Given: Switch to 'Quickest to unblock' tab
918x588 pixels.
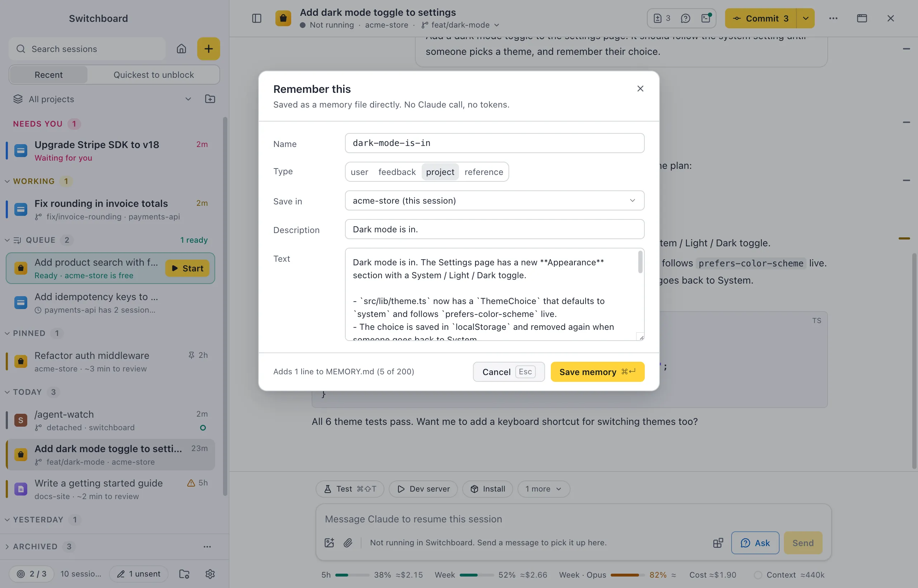Looking at the screenshot, I should click(x=153, y=75).
